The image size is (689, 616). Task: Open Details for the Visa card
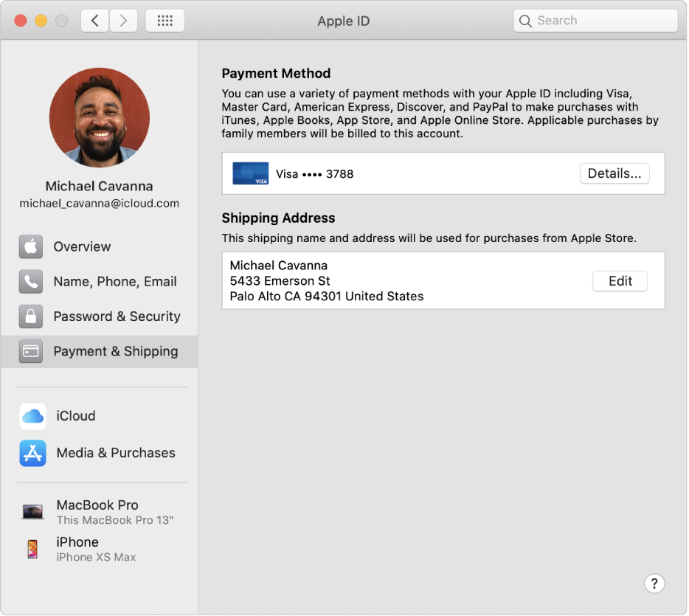click(x=614, y=173)
